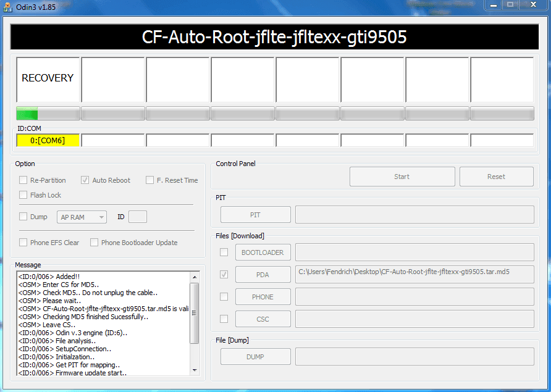The height and width of the screenshot is (392, 551).
Task: Click the CSC file path field
Action: [x=414, y=319]
